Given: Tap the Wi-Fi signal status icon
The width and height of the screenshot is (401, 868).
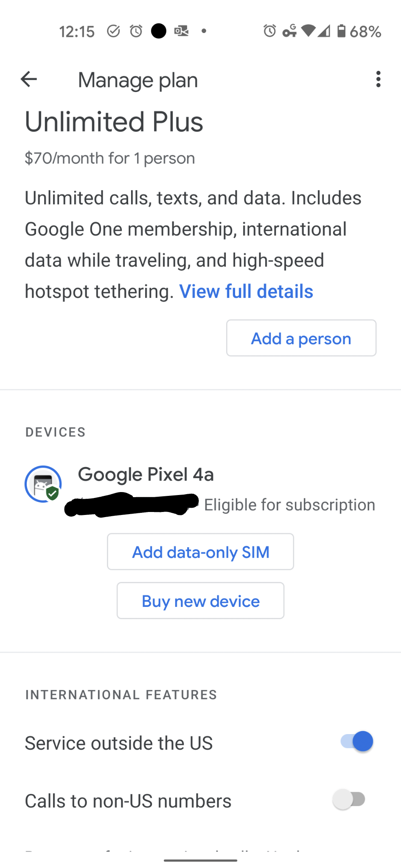Looking at the screenshot, I should pos(308,31).
